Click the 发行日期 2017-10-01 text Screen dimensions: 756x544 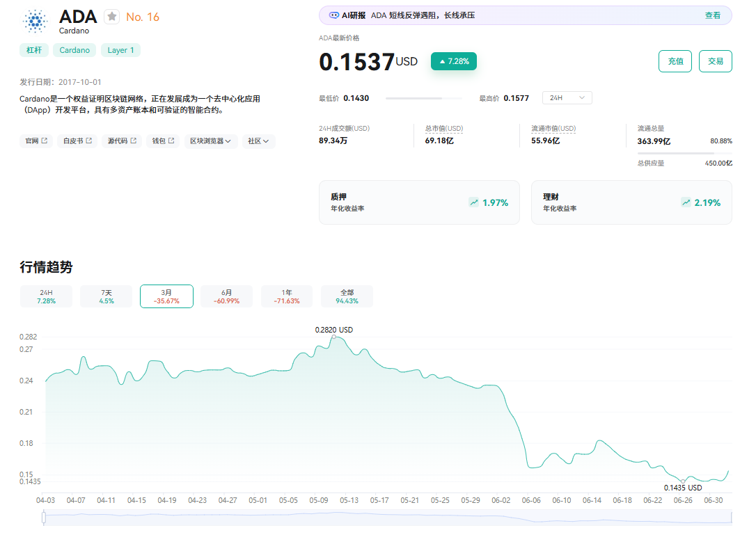coord(61,82)
